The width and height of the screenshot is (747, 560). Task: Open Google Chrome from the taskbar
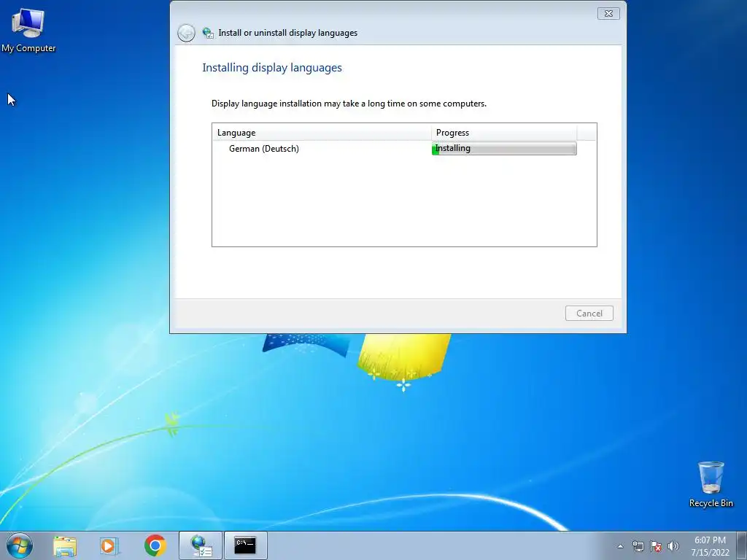pyautogui.click(x=155, y=545)
